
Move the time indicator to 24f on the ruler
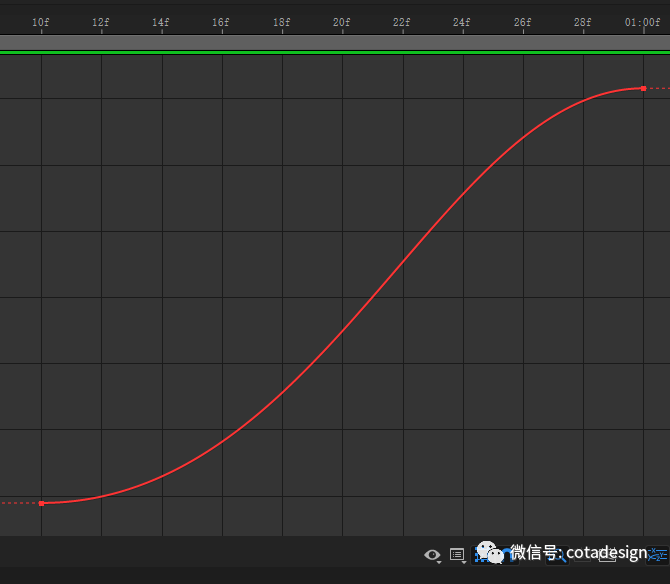point(462,22)
